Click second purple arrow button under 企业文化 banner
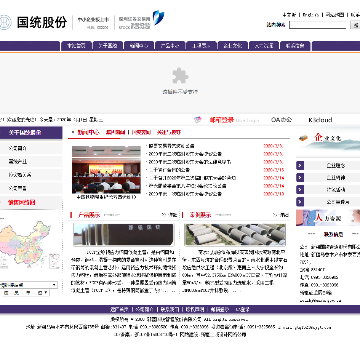 (300, 178)
